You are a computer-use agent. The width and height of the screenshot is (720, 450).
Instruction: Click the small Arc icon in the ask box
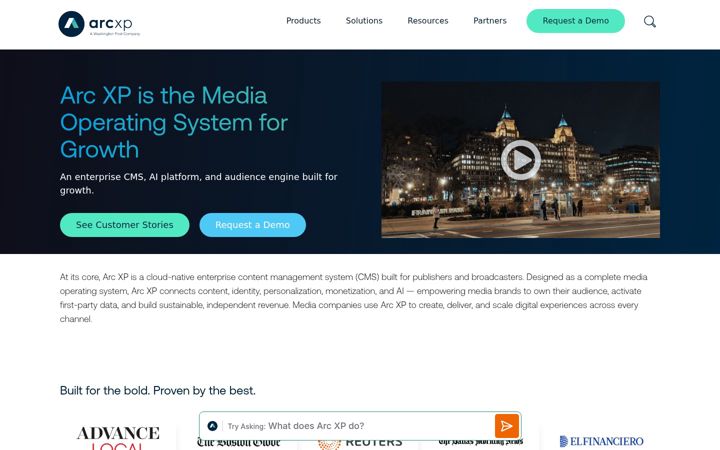pyautogui.click(x=212, y=426)
